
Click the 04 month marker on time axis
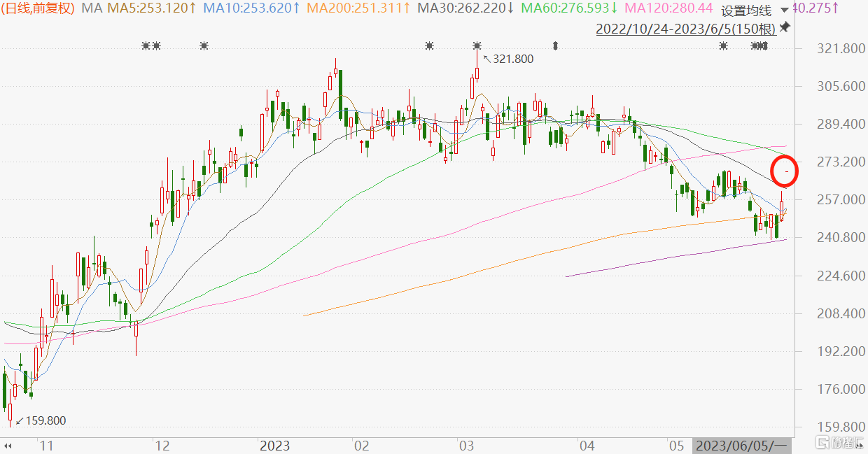tap(587, 446)
